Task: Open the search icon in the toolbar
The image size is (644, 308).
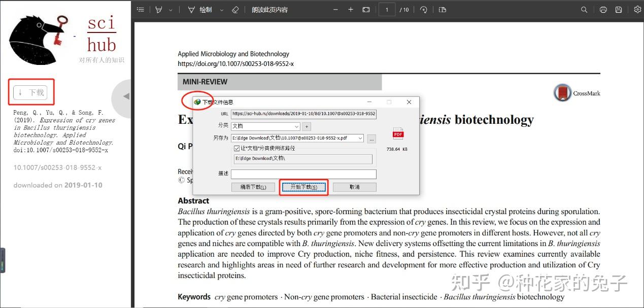Action: click(x=584, y=9)
